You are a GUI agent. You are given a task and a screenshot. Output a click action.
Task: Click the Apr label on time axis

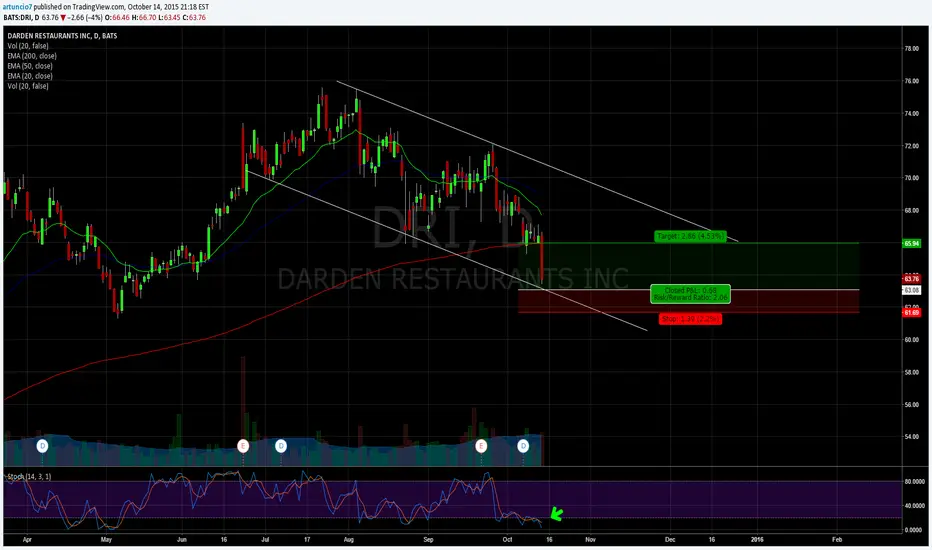point(27,540)
